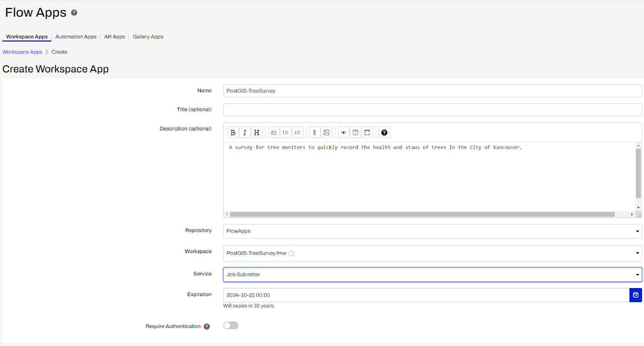Insert a bulleted list in description
The height and width of the screenshot is (346, 644).
pyautogui.click(x=286, y=132)
